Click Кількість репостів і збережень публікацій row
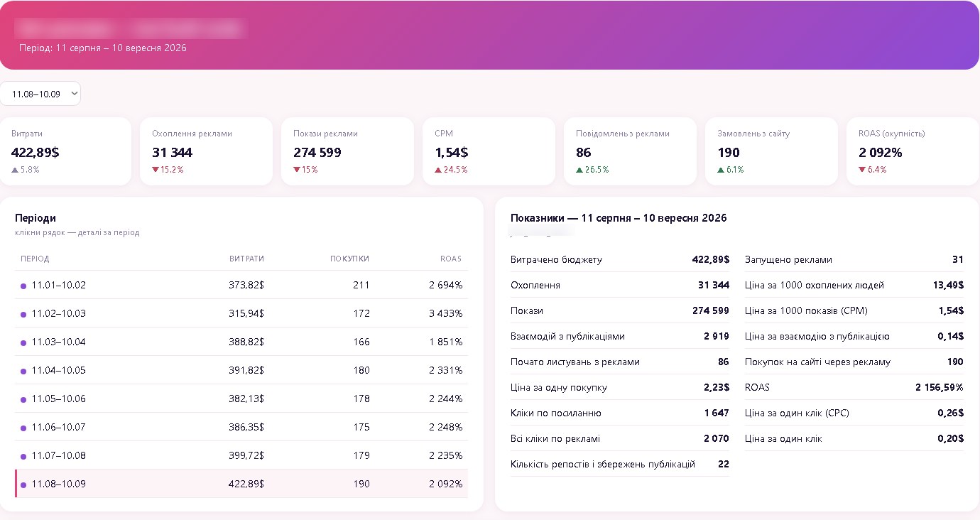The image size is (980, 520). click(620, 464)
